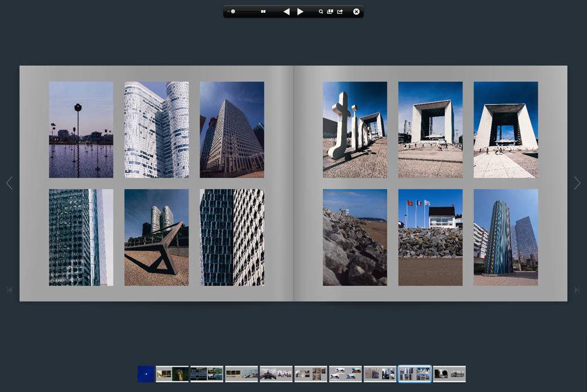The width and height of the screenshot is (587, 392).
Task: Click the water fountain sunset photo
Action: [x=81, y=130]
